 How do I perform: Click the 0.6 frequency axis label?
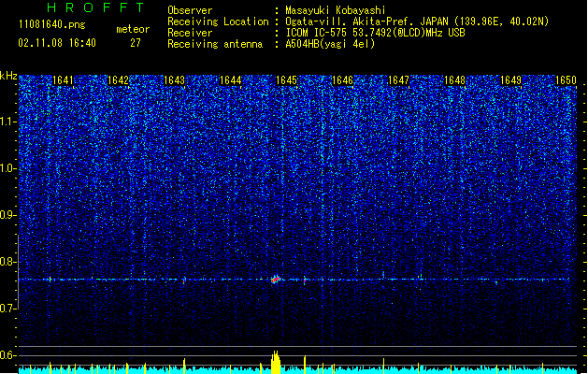pos(7,355)
